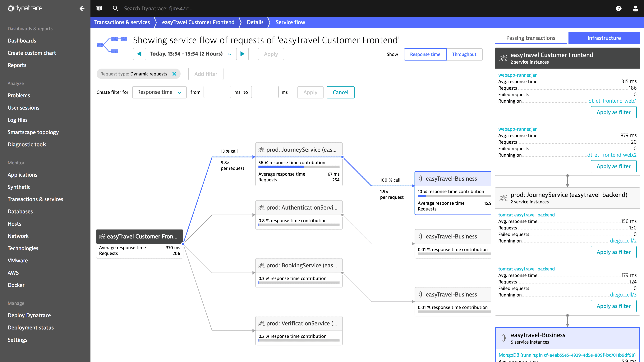Click Apply in response time filter row
644x362 pixels.
pyautogui.click(x=310, y=92)
